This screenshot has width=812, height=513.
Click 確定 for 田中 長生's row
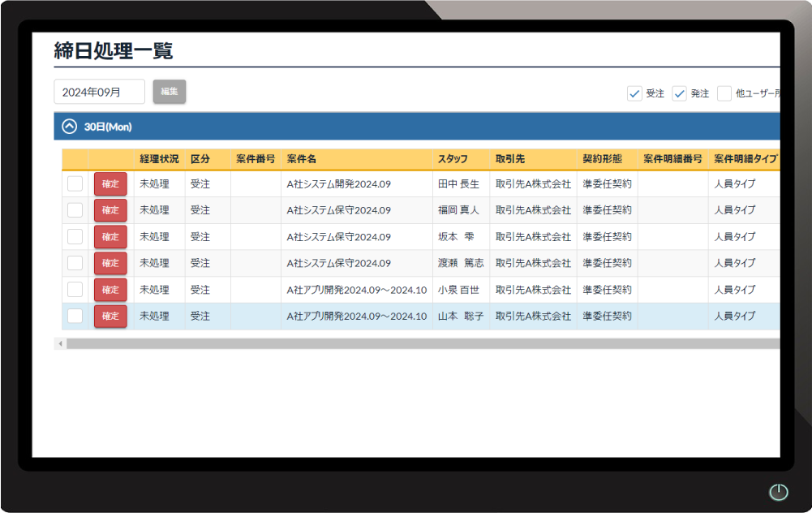(110, 184)
